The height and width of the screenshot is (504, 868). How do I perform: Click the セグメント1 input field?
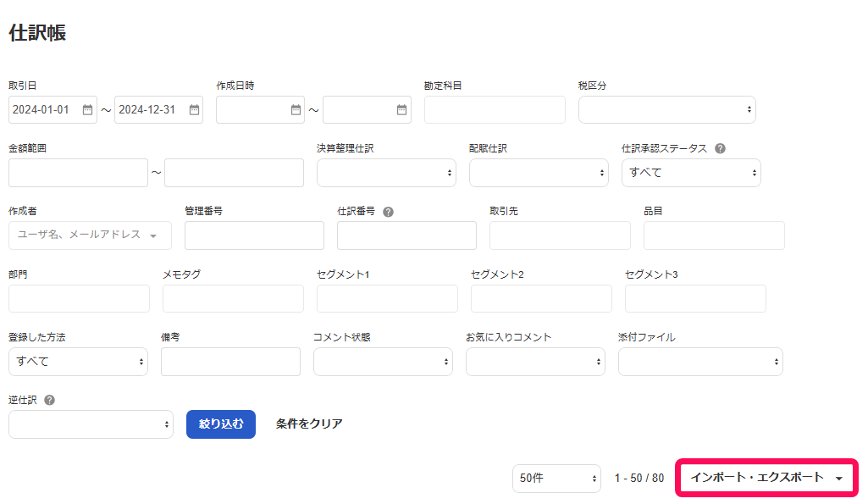click(387, 298)
